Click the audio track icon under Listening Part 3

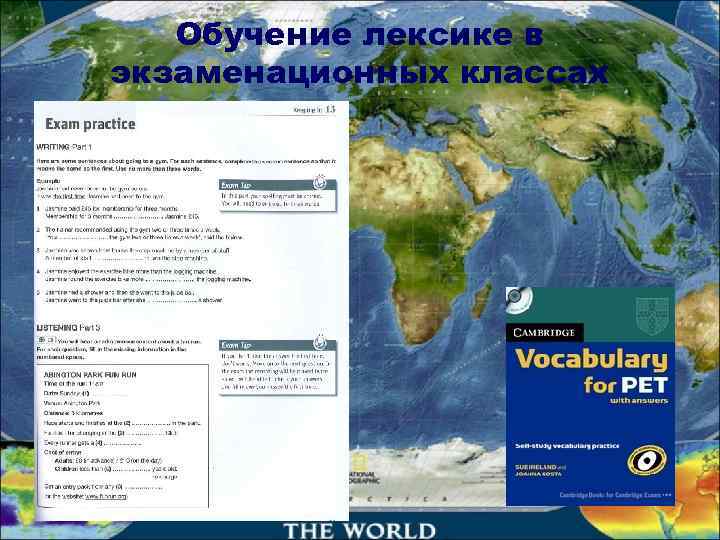(x=46, y=340)
